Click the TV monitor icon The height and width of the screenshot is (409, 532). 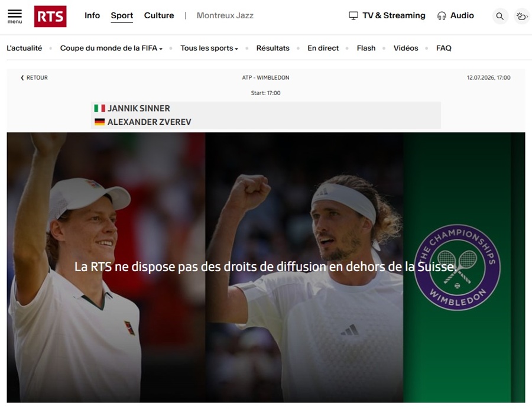tap(353, 15)
